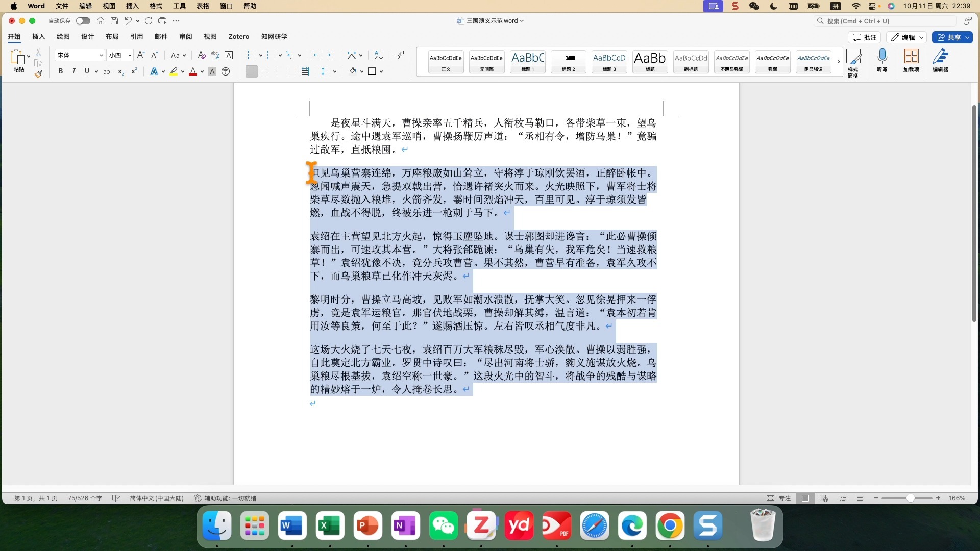Toggle underline formatting
980x551 pixels.
87,71
